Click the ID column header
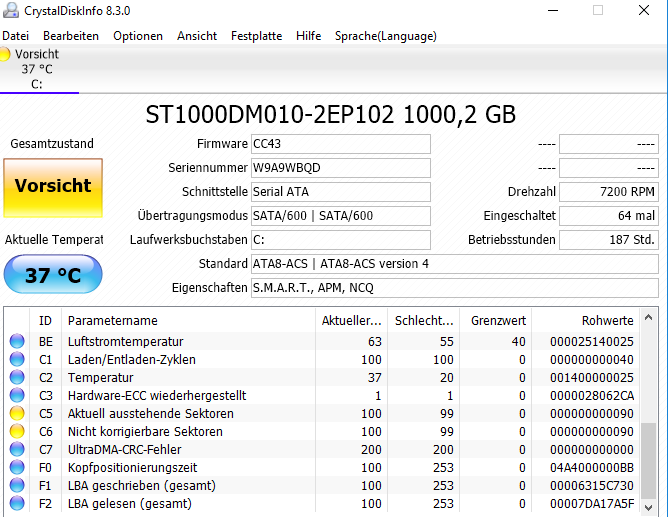 (x=46, y=320)
